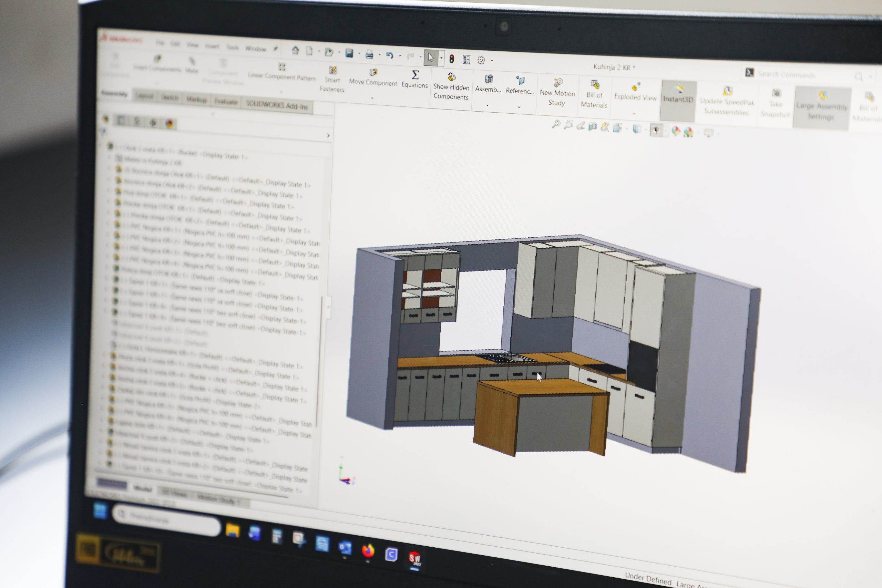
Task: Open the Save dropdown arrow
Action: click(x=359, y=54)
